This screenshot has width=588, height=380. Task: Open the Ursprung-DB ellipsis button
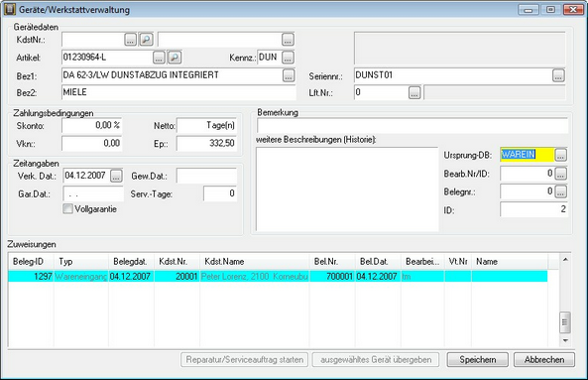pos(560,155)
